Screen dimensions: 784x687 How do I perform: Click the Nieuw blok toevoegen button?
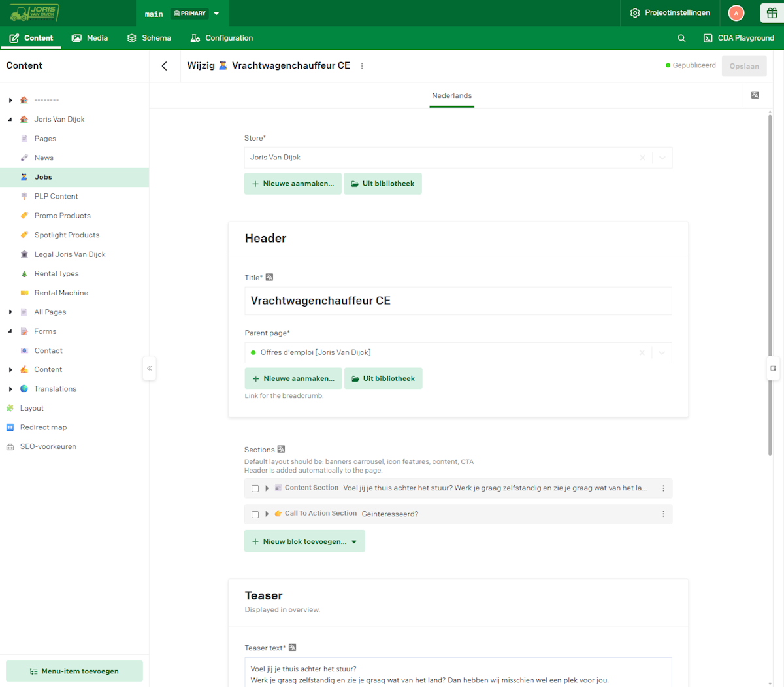click(x=304, y=541)
